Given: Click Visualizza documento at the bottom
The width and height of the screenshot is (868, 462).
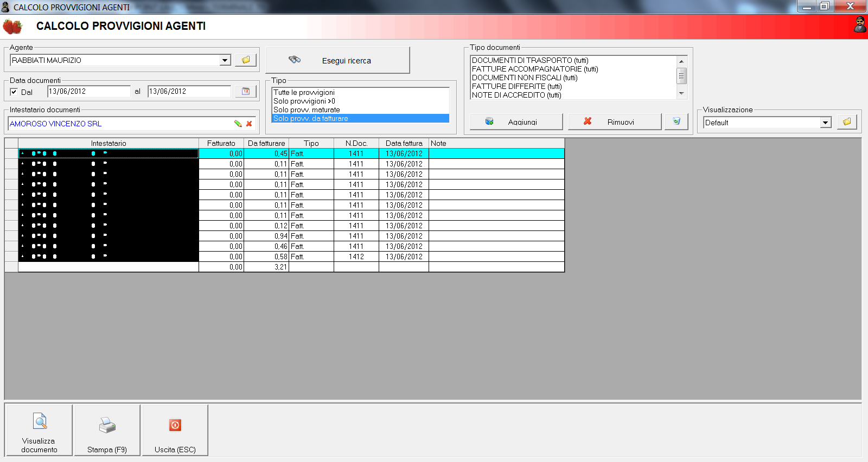Looking at the screenshot, I should 39,431.
